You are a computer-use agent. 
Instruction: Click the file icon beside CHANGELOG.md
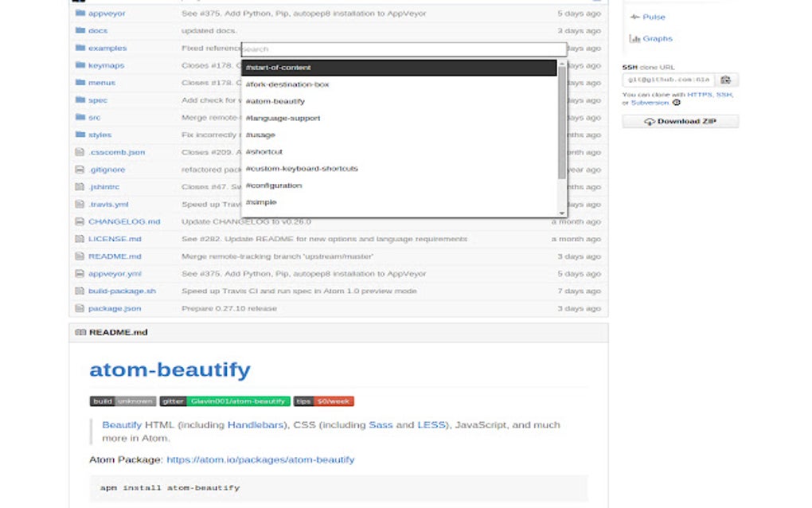tap(80, 221)
